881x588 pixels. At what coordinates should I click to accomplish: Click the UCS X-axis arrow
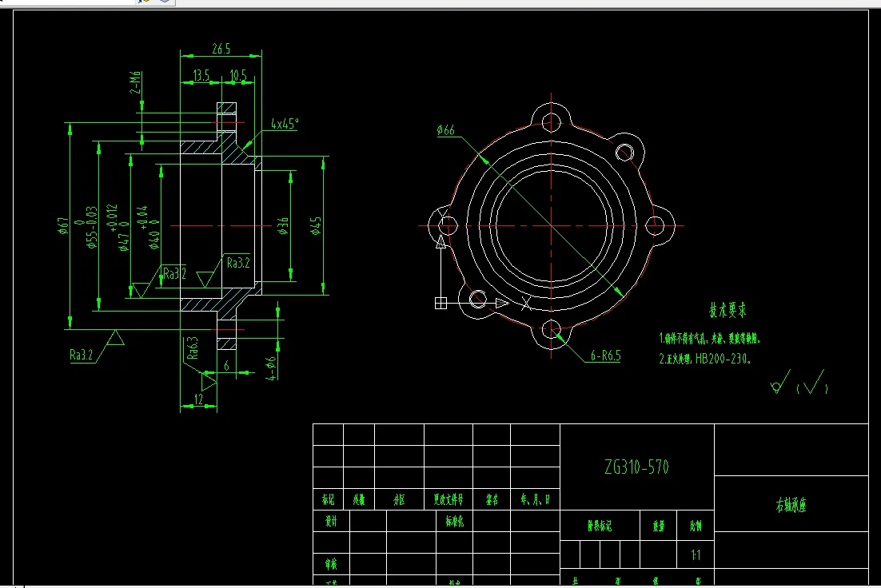[x=502, y=304]
